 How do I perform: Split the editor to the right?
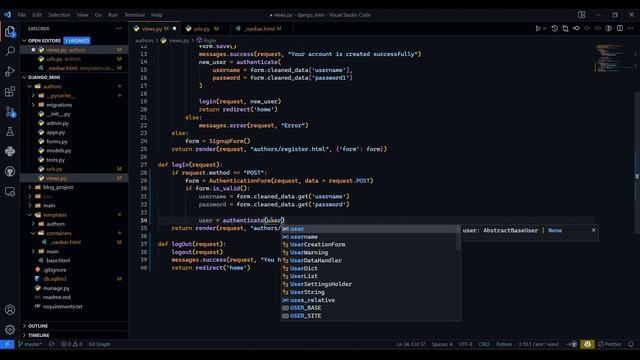(x=620, y=29)
